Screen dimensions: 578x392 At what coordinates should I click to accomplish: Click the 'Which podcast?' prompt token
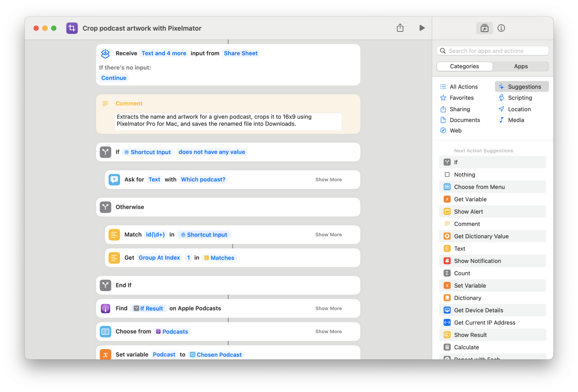tap(203, 179)
